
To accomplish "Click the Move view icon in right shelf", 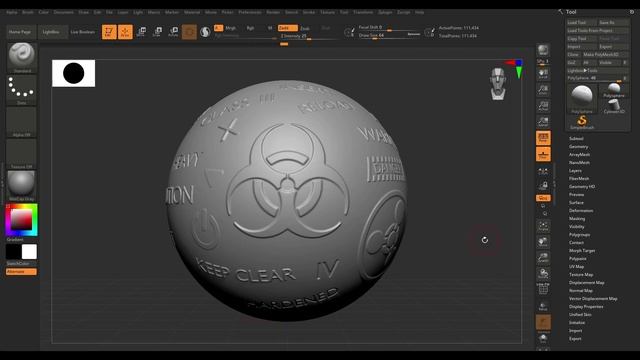I will click(543, 242).
